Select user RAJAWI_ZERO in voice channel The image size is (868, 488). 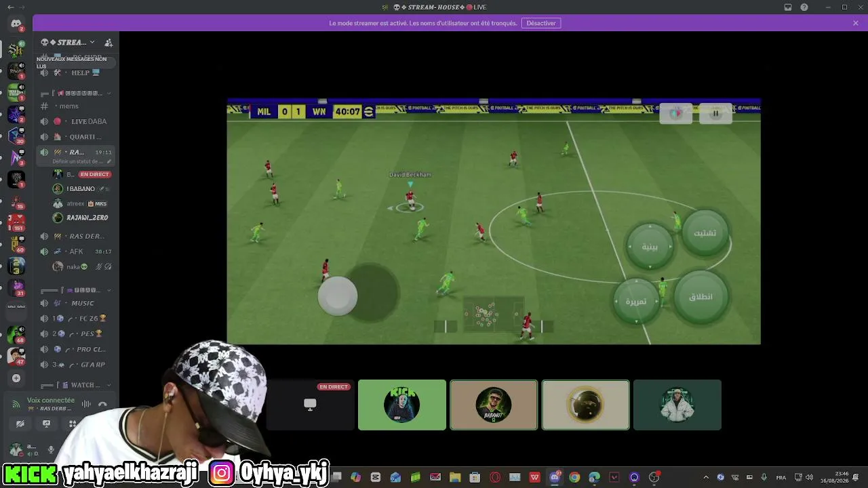81,218
